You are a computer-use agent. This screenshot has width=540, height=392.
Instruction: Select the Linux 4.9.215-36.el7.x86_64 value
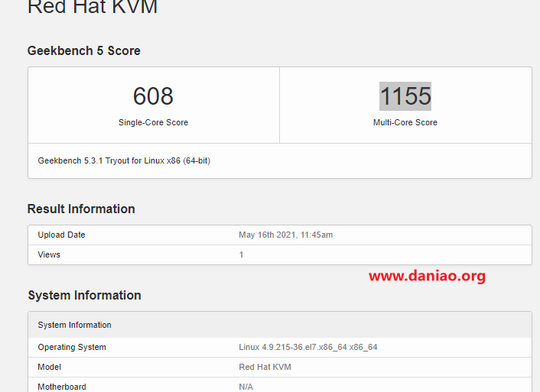[x=308, y=347]
